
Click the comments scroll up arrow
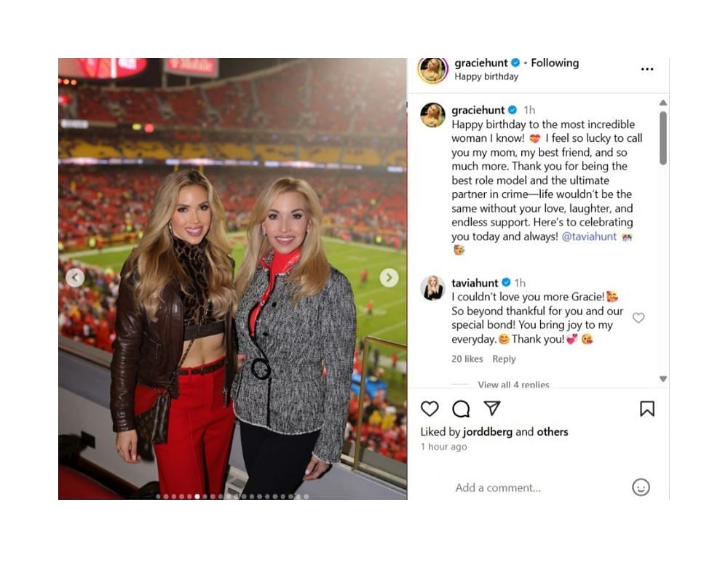663,103
